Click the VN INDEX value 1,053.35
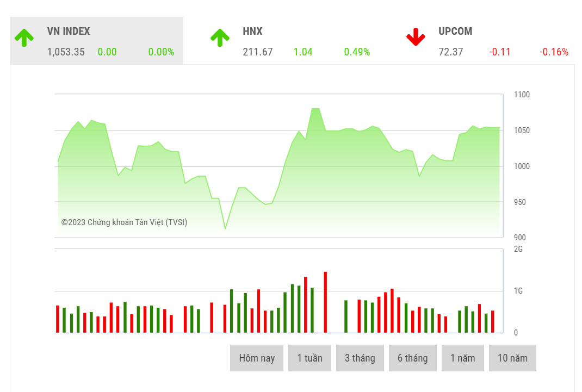Viewport: 582px width, 392px height. coord(65,52)
